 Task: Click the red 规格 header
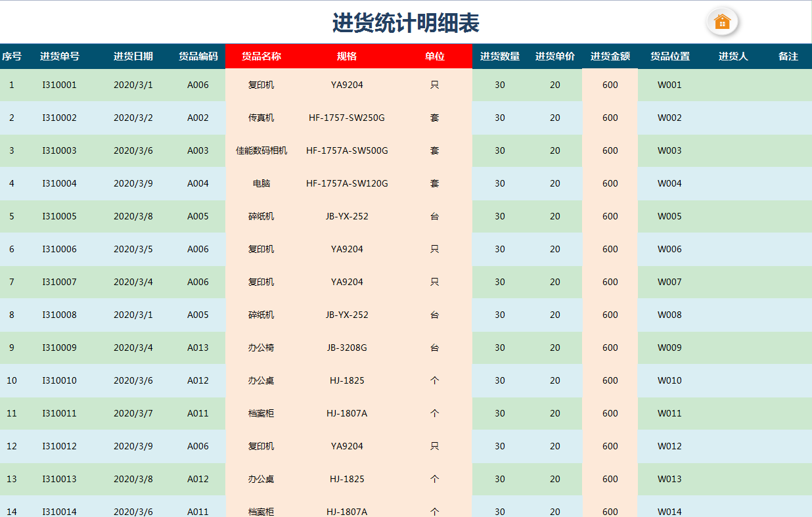pyautogui.click(x=347, y=56)
